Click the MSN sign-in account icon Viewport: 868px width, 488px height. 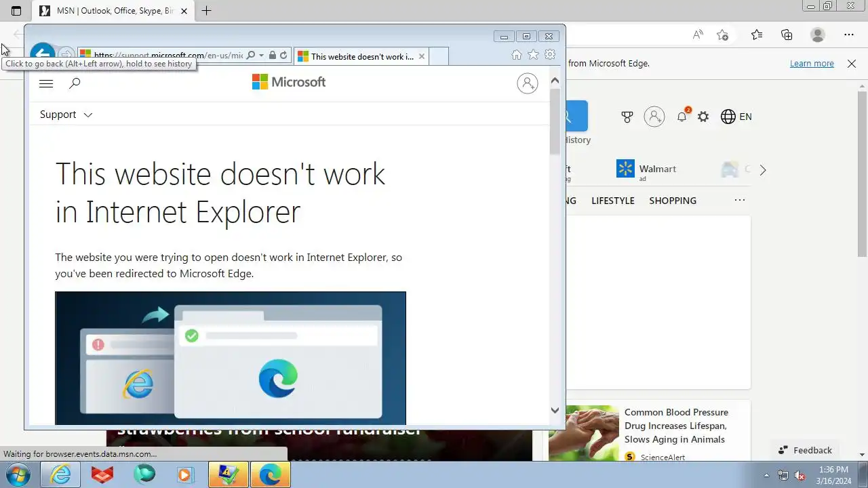pyautogui.click(x=654, y=117)
